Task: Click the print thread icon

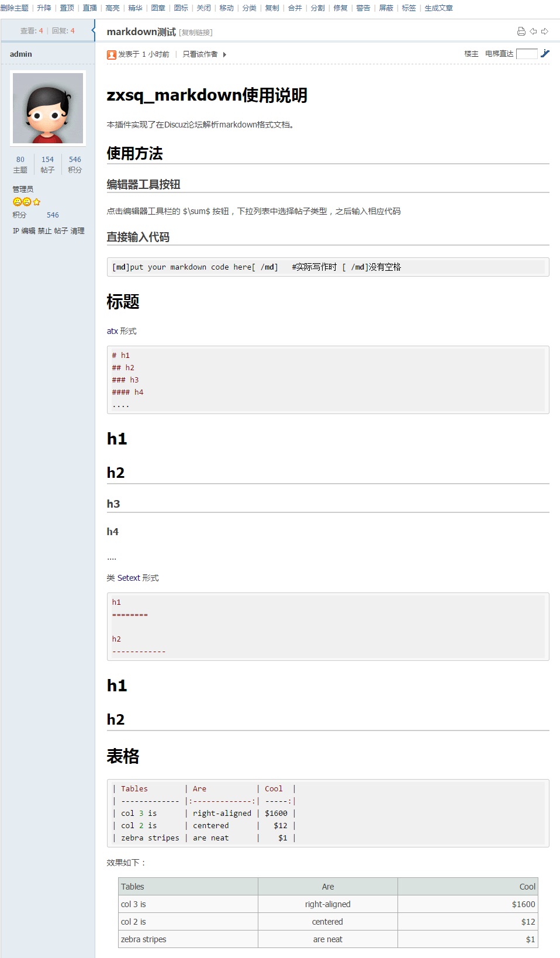Action: (x=521, y=32)
